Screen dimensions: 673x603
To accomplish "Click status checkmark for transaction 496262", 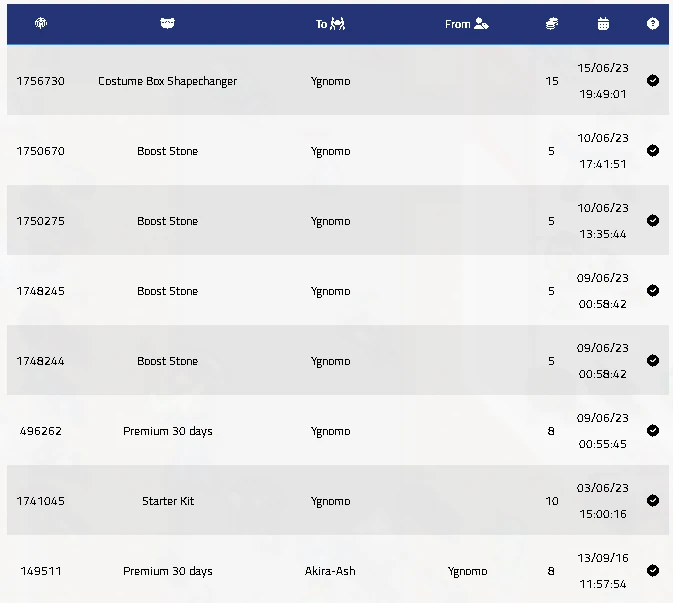I will [x=653, y=430].
